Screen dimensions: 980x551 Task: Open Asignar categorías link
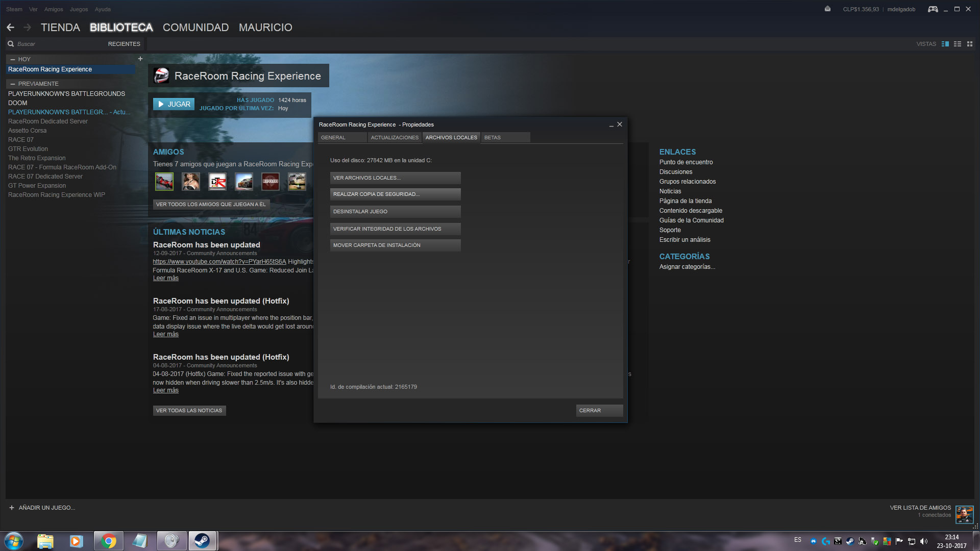point(687,267)
